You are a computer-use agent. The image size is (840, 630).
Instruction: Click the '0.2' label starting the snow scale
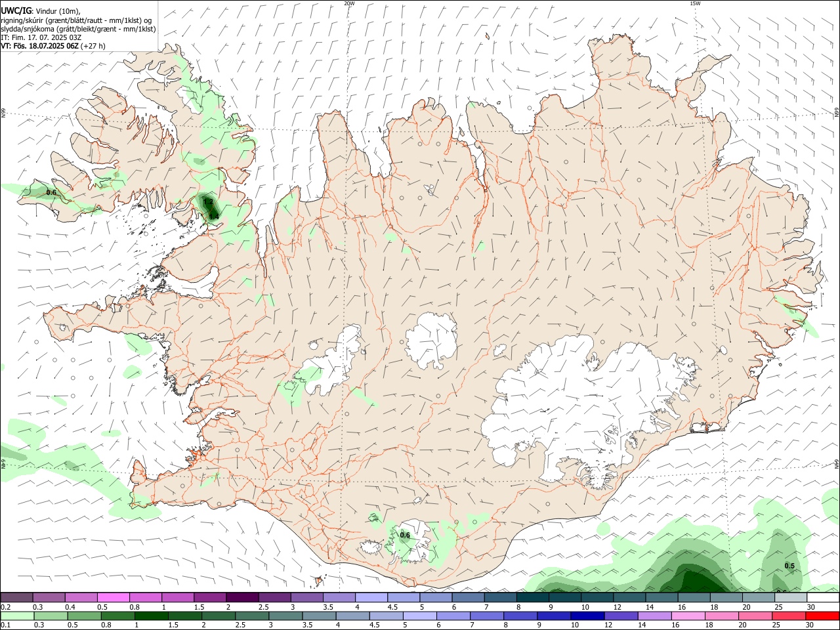(x=5, y=607)
